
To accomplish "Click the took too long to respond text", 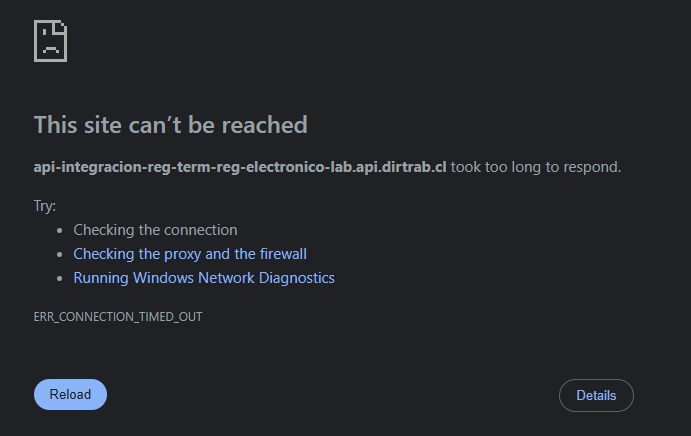I will (536, 167).
